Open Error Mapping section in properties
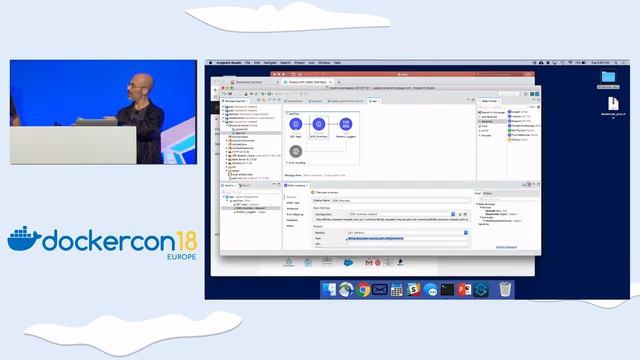The image size is (640, 360). point(295,214)
